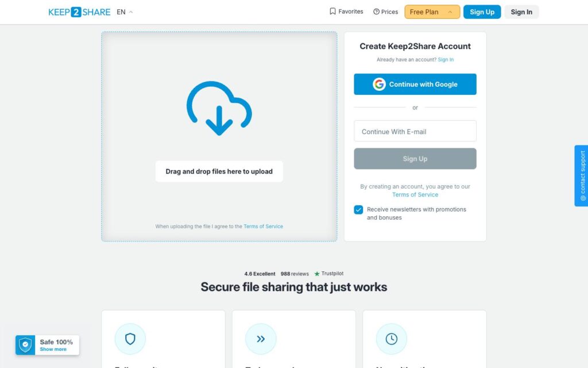
Task: Click the Favorites bookmark icon
Action: coord(332,11)
